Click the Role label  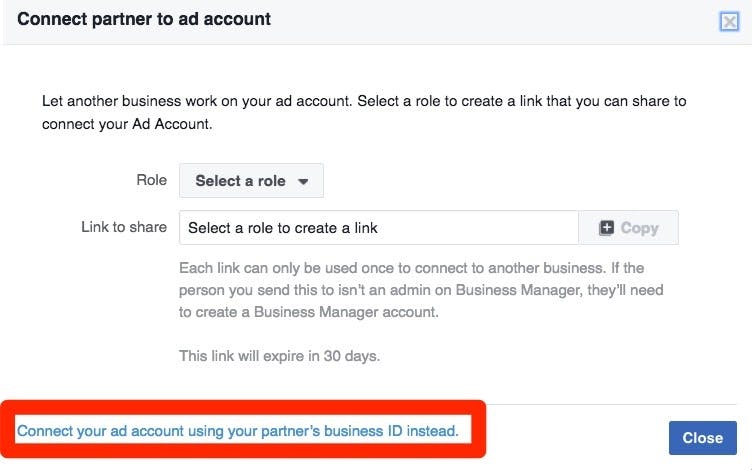[x=151, y=180]
